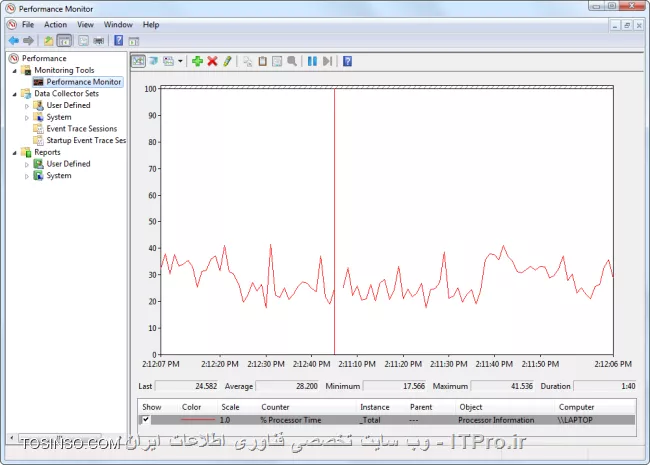Select System under Reports

click(x=59, y=175)
